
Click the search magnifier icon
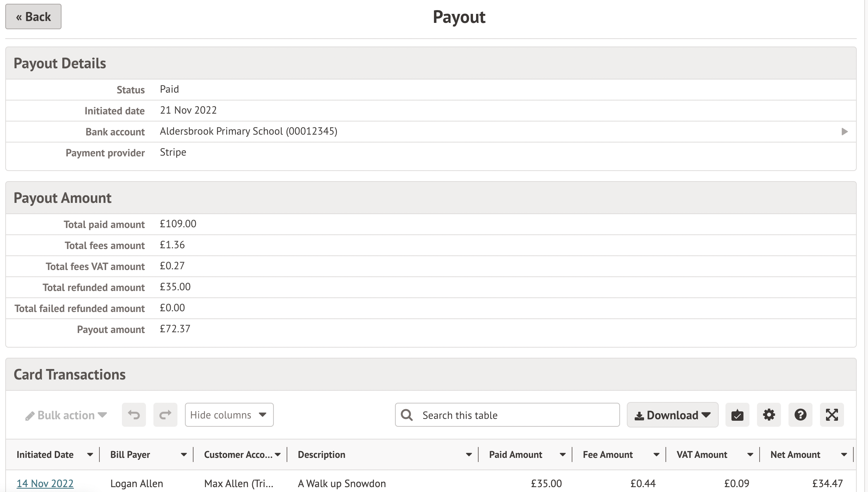coord(407,415)
